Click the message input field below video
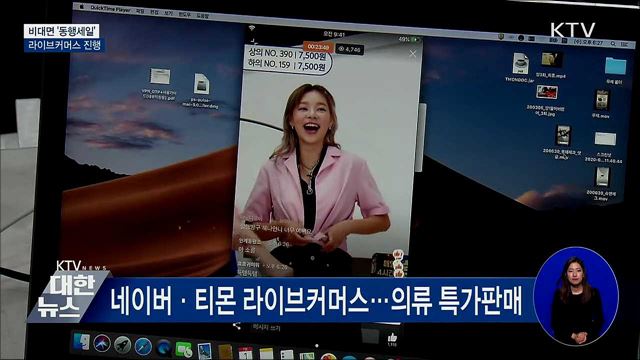Viewport: 640px width, 360px height. click(x=266, y=327)
